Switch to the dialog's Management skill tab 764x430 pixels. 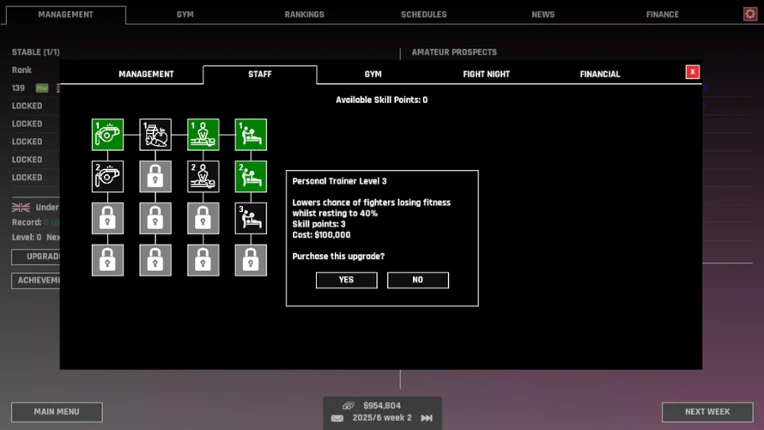146,74
